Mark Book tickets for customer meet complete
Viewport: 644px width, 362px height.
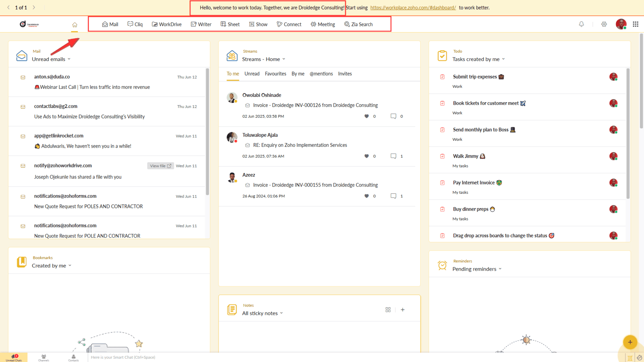(442, 103)
